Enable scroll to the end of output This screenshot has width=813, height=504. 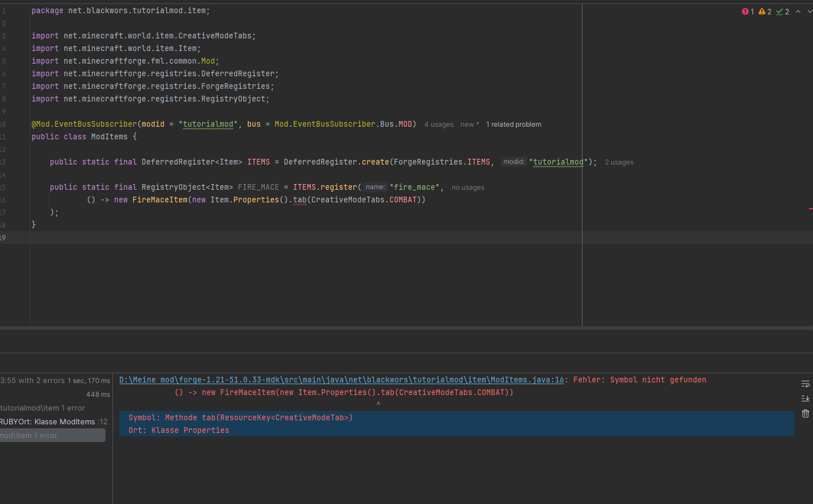coord(805,398)
